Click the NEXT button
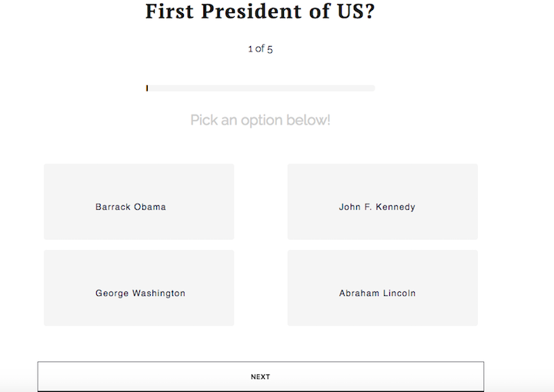554x392 pixels. (261, 377)
